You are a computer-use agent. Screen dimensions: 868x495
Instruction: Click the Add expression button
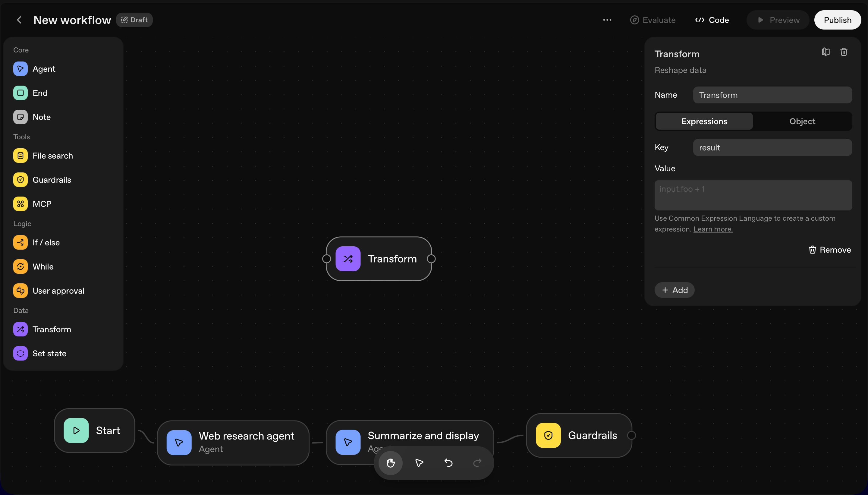[674, 290]
